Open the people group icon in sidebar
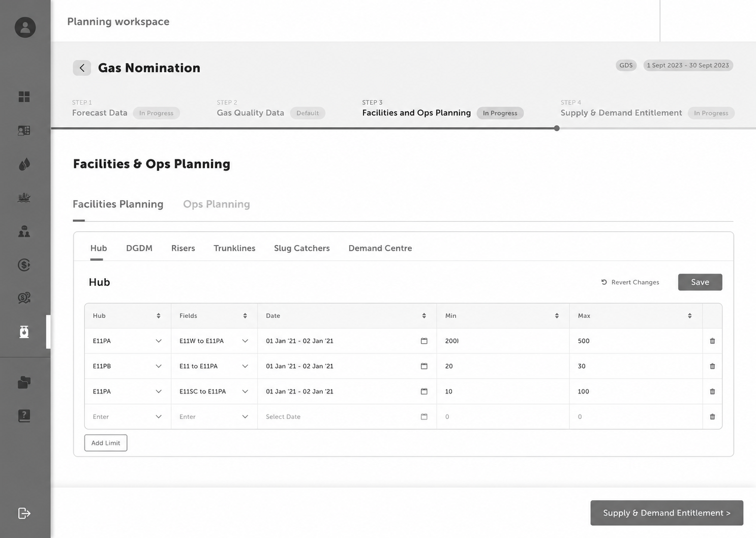 click(x=24, y=231)
